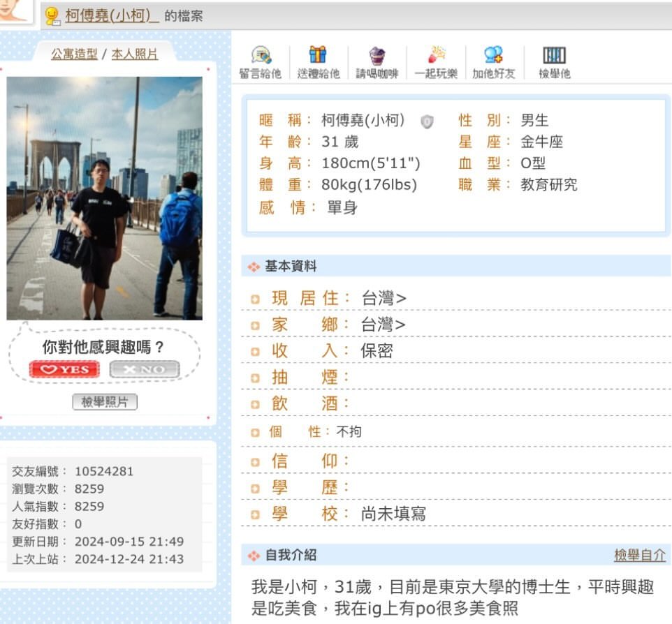Click the shield badge next to nickname

(427, 121)
